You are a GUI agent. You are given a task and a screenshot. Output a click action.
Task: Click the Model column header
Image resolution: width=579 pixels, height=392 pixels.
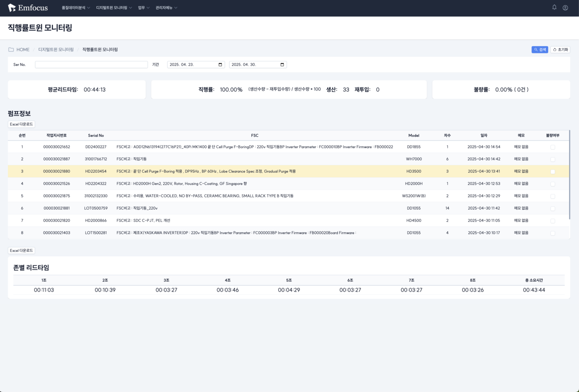pos(413,136)
